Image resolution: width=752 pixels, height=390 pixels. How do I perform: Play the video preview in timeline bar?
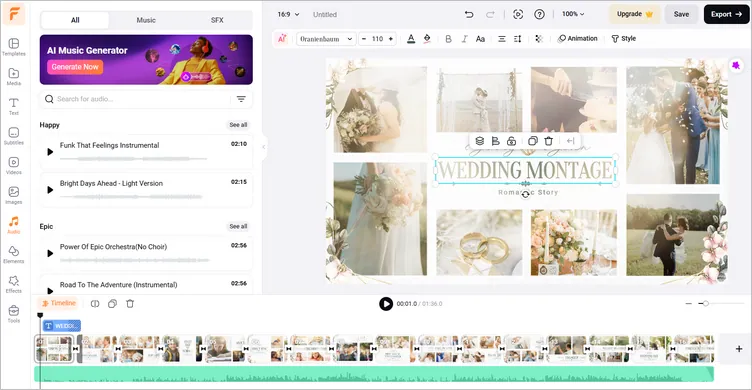tap(386, 304)
